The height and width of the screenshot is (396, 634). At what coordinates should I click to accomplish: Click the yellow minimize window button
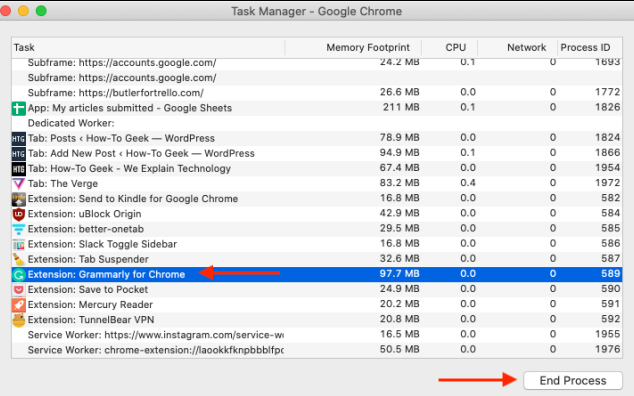[23, 11]
